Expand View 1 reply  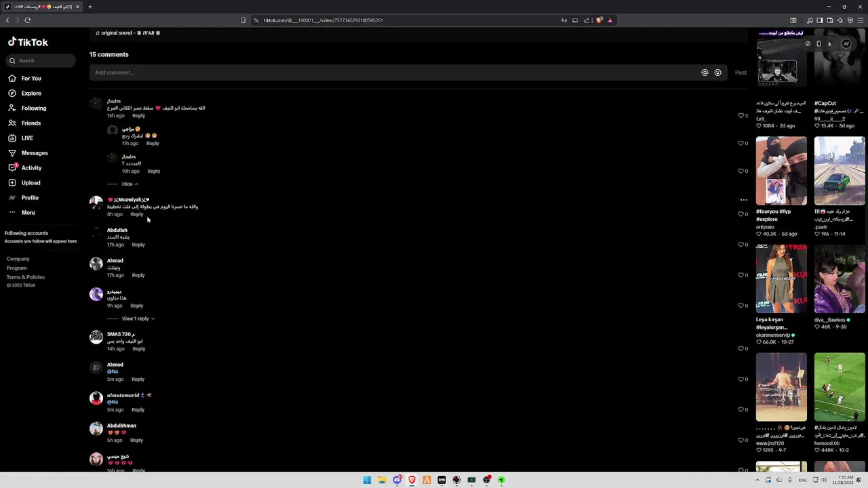(x=138, y=319)
